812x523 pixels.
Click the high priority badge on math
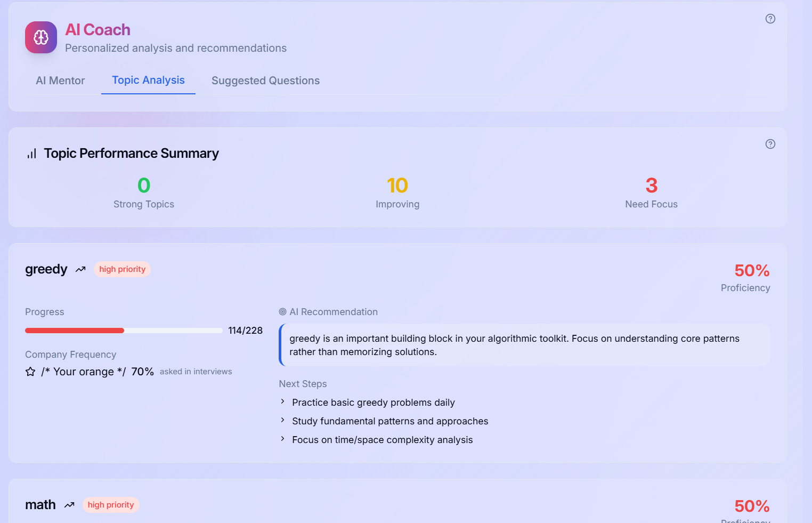click(111, 505)
